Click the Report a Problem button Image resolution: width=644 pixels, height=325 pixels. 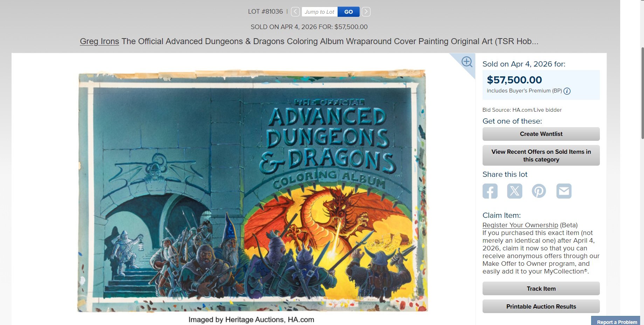tap(616, 321)
